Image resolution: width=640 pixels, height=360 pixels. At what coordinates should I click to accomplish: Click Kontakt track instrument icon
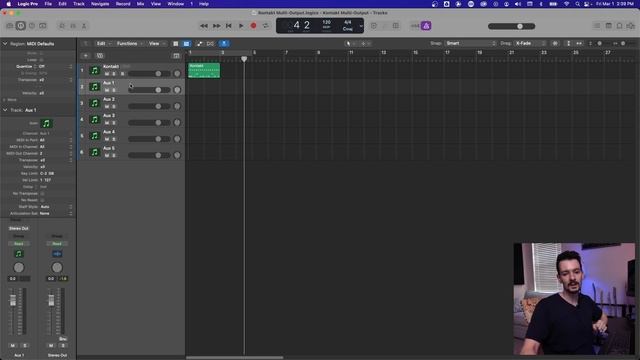95,70
